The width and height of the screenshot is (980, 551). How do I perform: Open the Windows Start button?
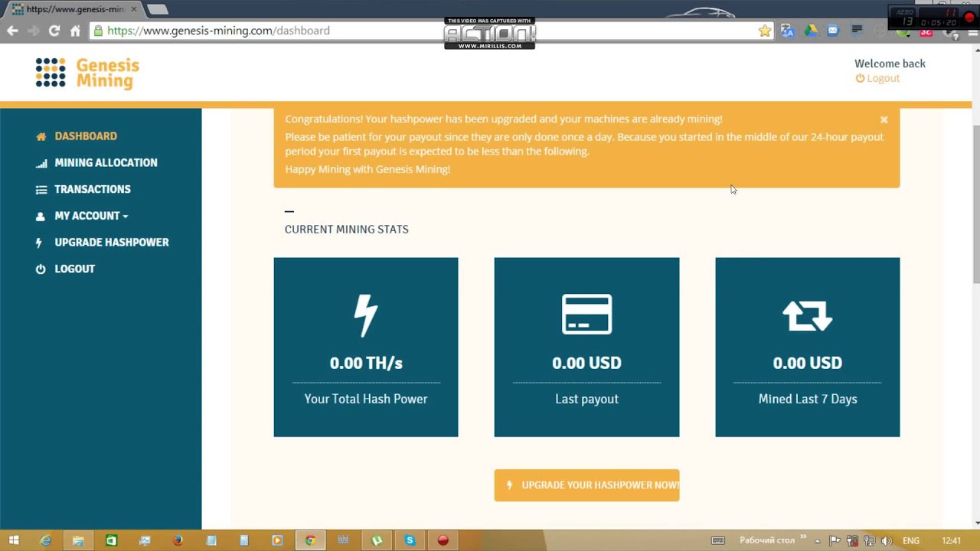[14, 540]
